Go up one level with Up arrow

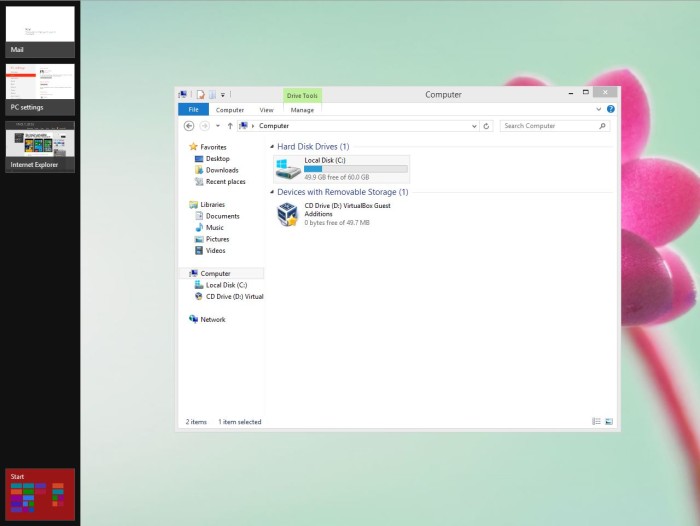coord(230,126)
